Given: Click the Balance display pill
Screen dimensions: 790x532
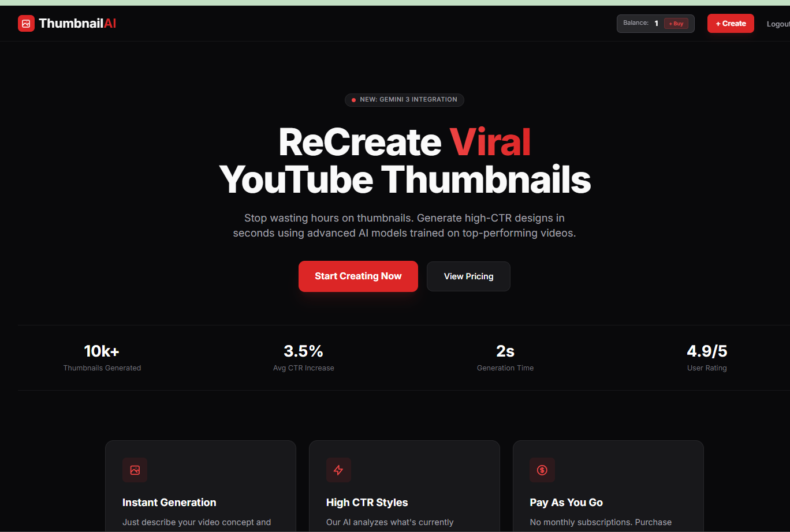Looking at the screenshot, I should (x=655, y=23).
